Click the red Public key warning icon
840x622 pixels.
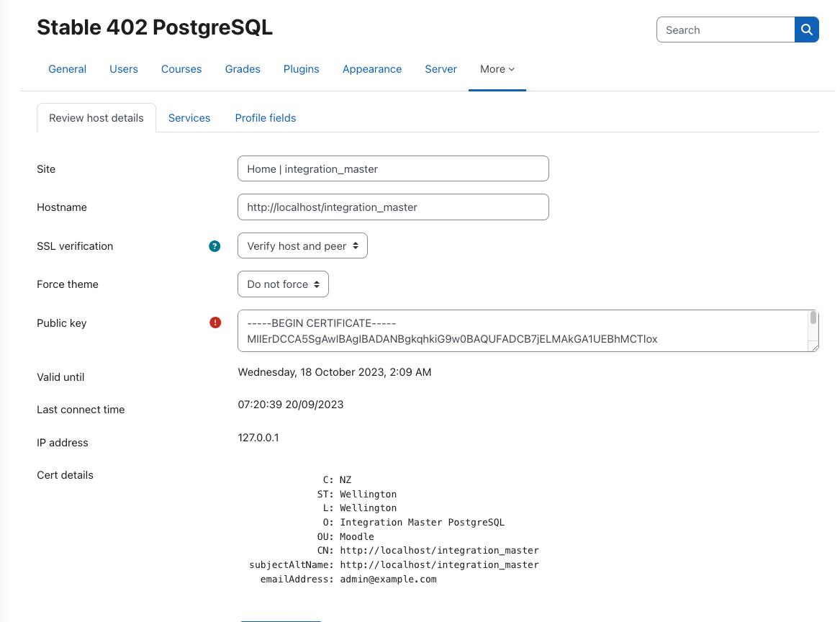point(214,323)
